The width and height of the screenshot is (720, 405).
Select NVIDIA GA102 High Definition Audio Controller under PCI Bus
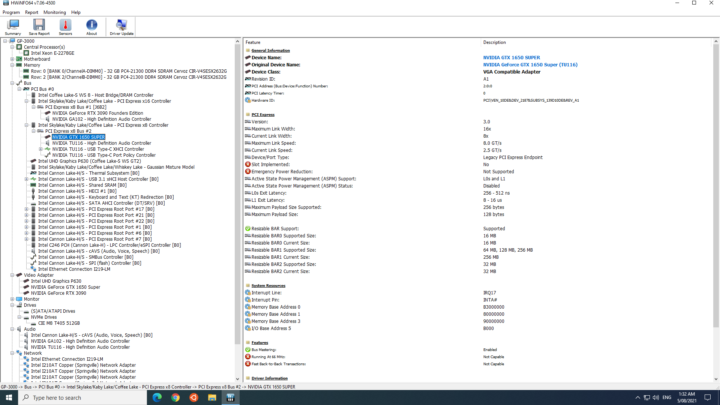tap(101, 119)
